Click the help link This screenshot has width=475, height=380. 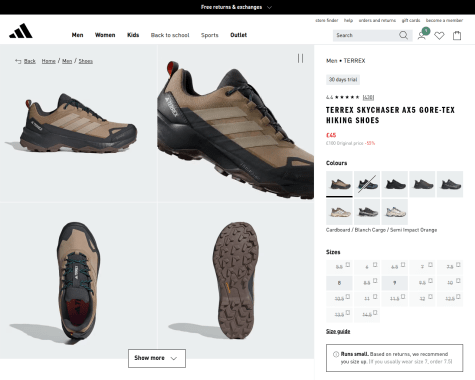348,20
